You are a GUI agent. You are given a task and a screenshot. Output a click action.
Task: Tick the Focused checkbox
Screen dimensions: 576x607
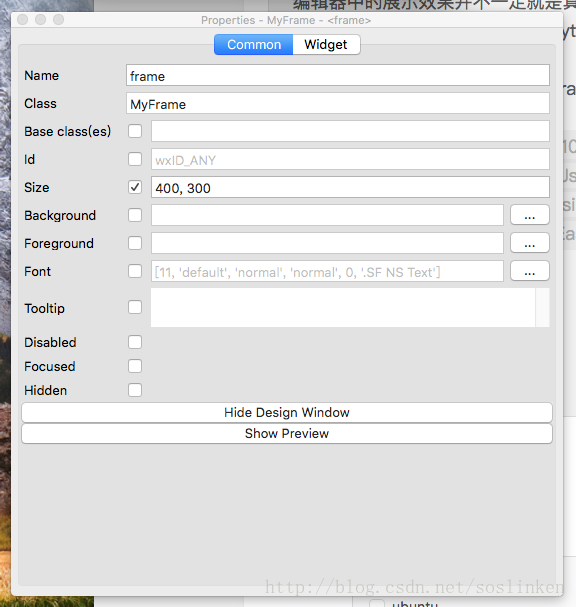coord(135,366)
